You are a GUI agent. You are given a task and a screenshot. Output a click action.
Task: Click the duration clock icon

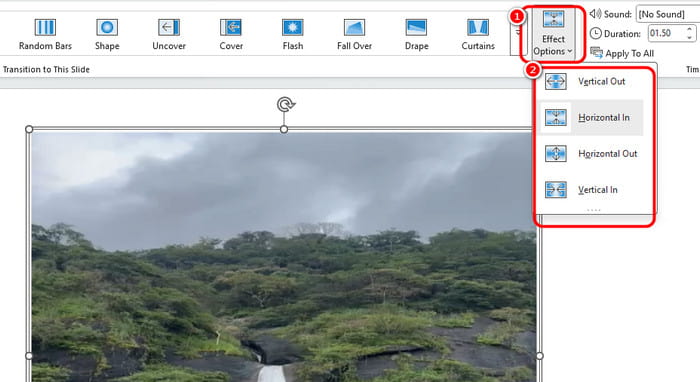[x=595, y=33]
